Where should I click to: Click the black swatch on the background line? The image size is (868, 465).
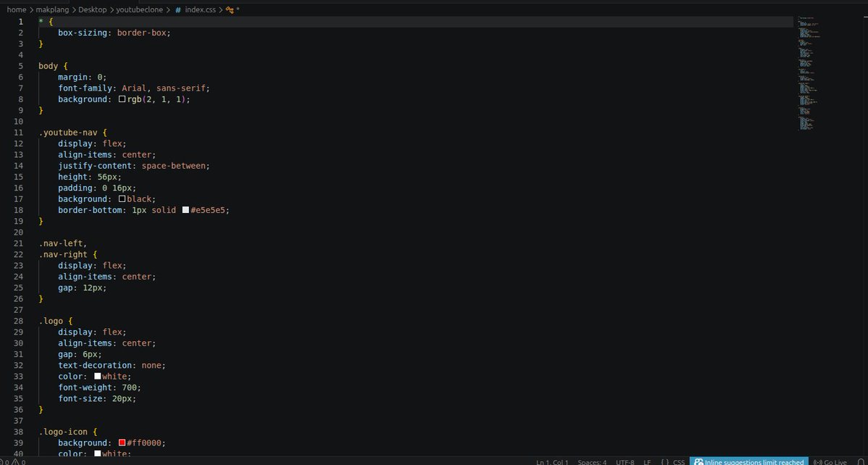pyautogui.click(x=122, y=199)
